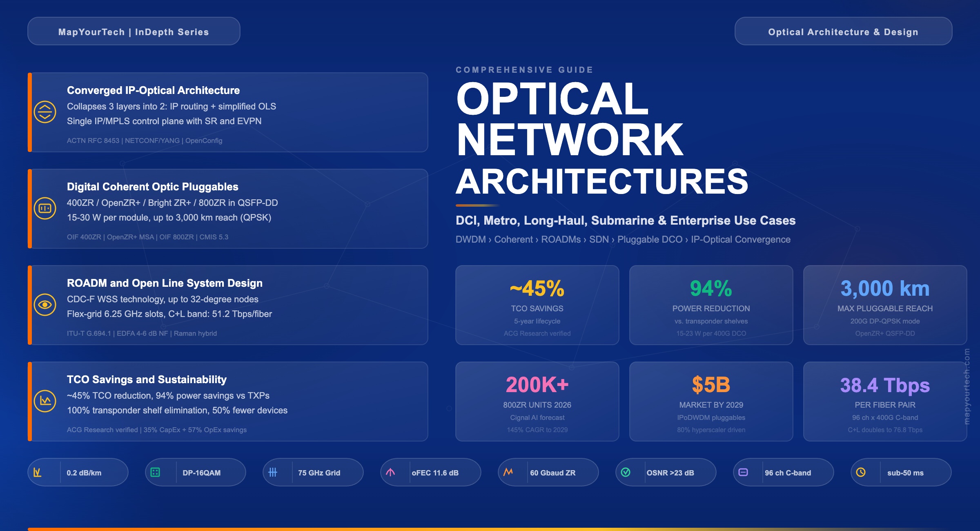
Task: Click the DCI, Metro, Long-Haul subtitle
Action: click(x=626, y=221)
